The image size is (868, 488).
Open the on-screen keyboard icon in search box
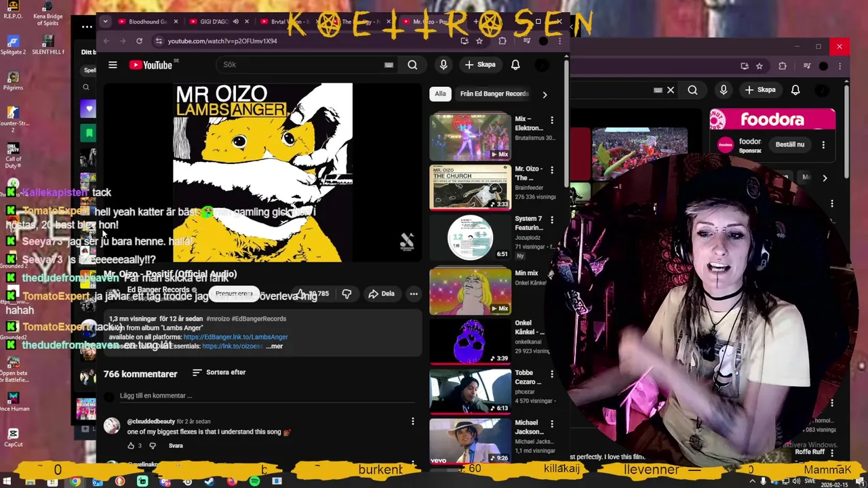coord(389,65)
